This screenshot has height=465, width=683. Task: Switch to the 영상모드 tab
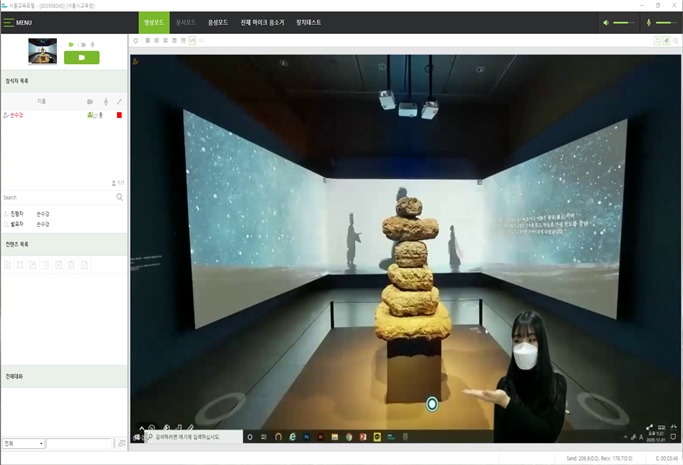154,22
